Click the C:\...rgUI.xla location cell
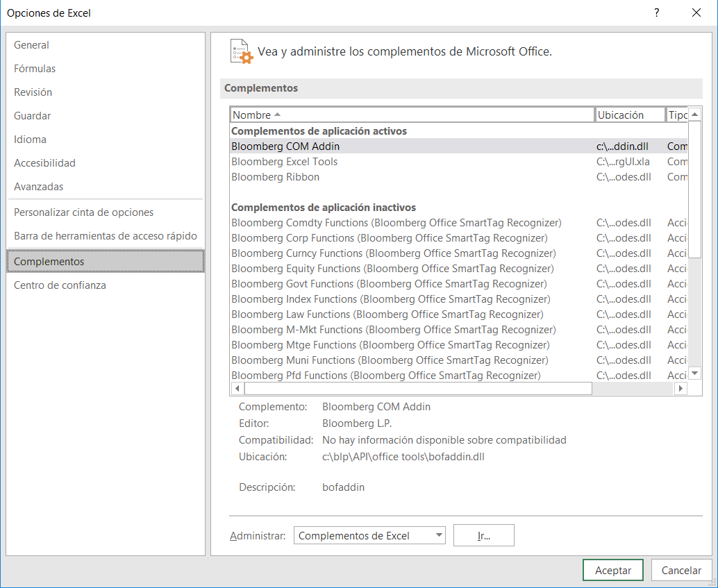Viewport: 718px width, 588px height. (x=623, y=162)
